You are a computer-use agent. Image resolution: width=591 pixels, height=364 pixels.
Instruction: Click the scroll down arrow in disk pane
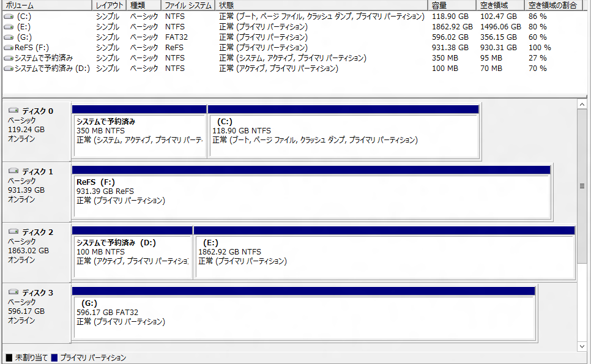[583, 346]
